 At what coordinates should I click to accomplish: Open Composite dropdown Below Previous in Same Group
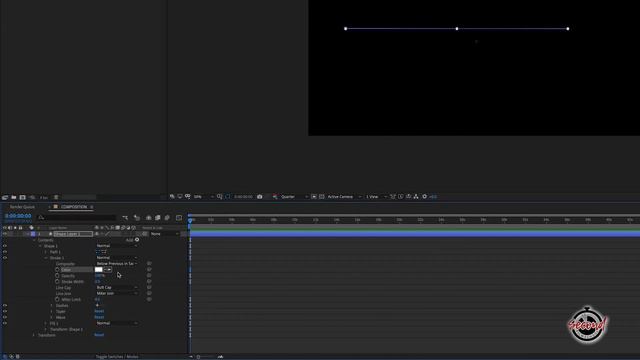tap(116, 264)
